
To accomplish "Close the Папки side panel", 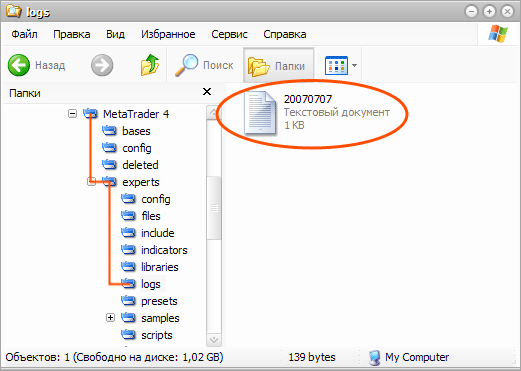I will [207, 92].
